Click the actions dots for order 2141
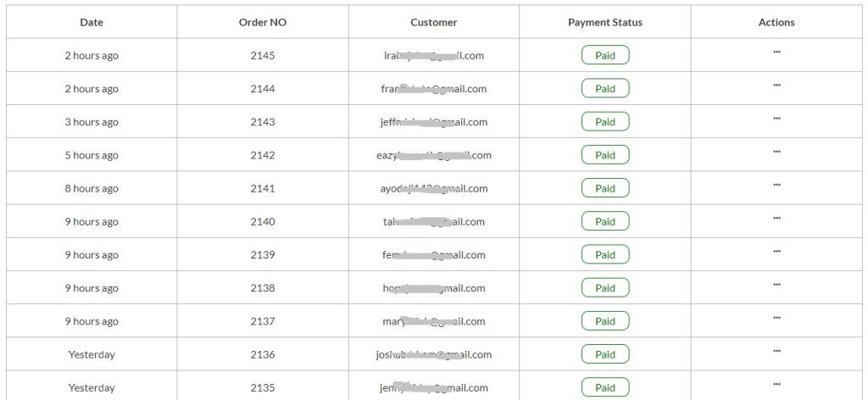Image resolution: width=868 pixels, height=400 pixels. (776, 185)
